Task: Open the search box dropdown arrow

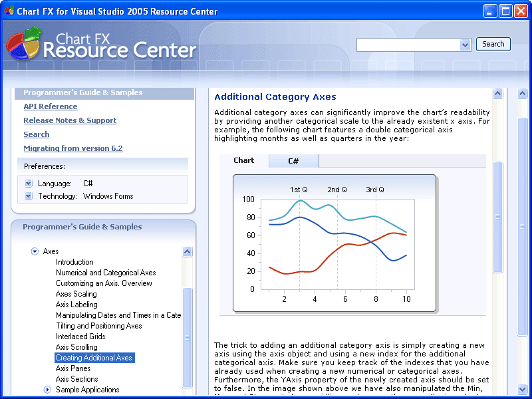Action: pos(465,45)
